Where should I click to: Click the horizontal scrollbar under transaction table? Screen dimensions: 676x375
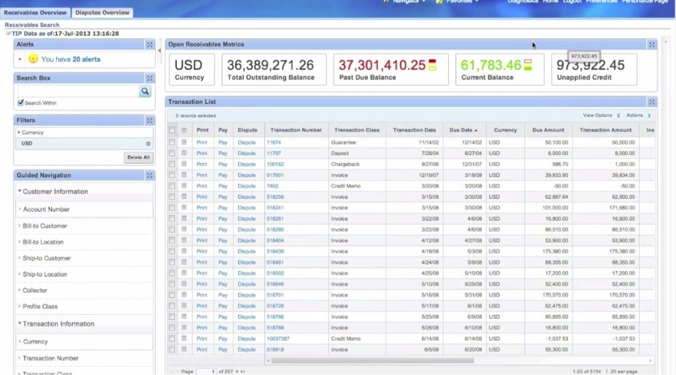(x=372, y=360)
